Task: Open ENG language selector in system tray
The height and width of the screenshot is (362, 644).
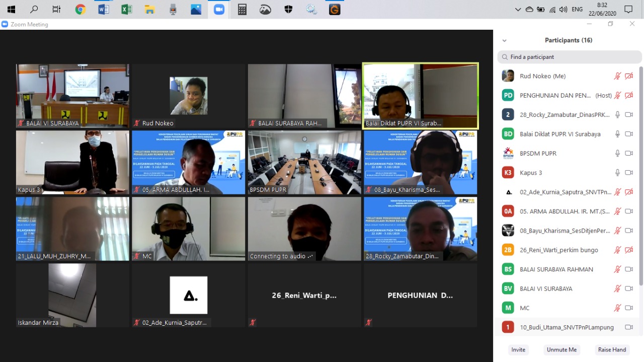Action: (577, 10)
